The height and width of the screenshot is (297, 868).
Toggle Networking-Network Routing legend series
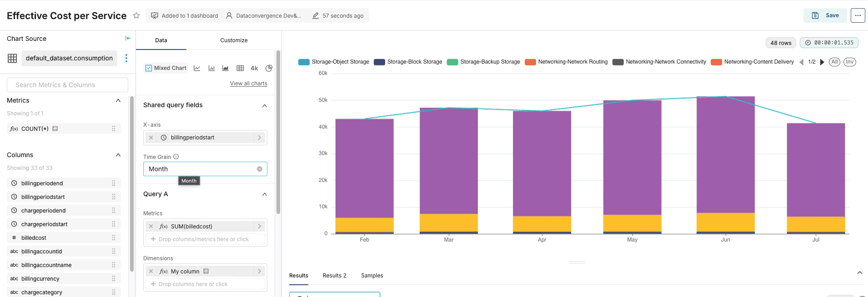(566, 62)
